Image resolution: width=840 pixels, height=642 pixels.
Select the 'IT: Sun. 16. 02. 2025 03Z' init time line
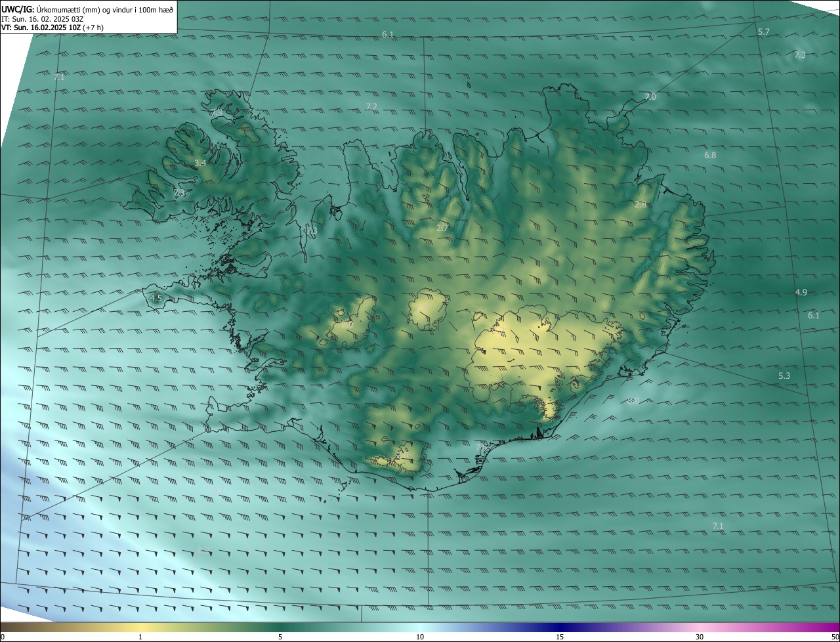[x=43, y=18]
